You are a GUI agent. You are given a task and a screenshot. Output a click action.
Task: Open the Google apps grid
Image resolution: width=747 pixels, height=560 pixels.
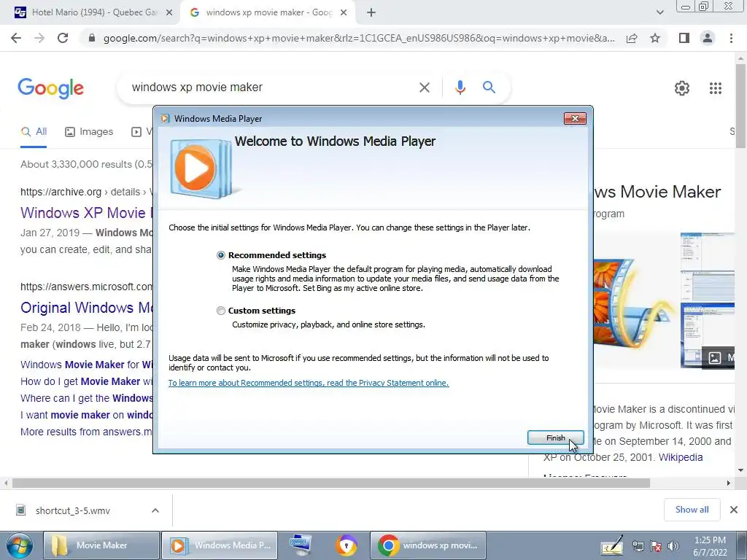715,88
